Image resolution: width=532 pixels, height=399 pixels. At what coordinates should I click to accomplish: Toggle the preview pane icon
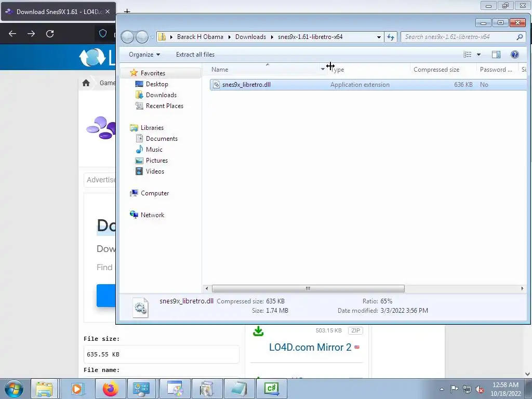click(496, 55)
